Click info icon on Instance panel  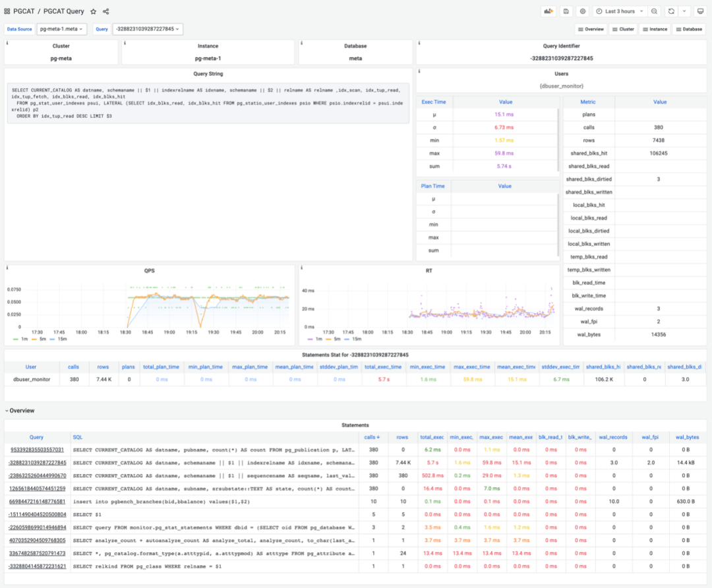pos(125,43)
